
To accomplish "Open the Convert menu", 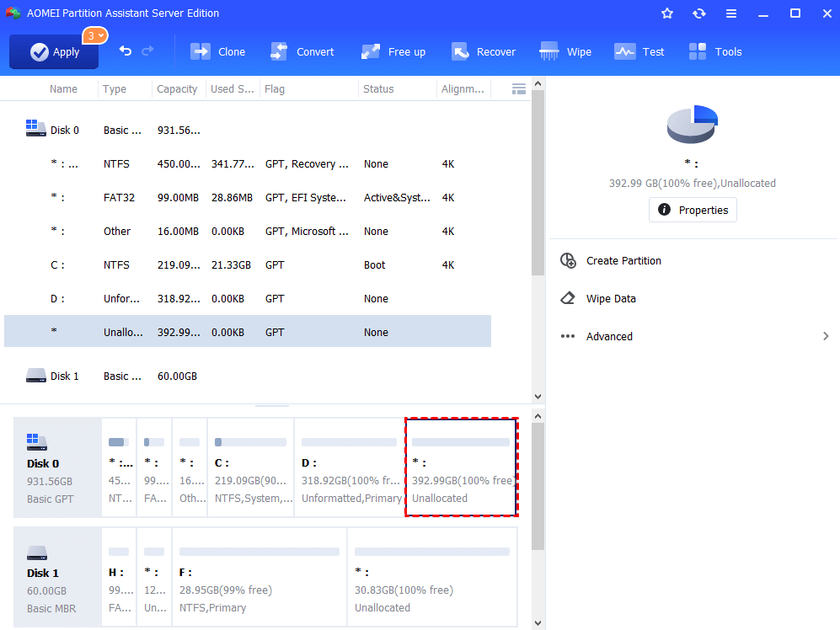I will pyautogui.click(x=302, y=52).
